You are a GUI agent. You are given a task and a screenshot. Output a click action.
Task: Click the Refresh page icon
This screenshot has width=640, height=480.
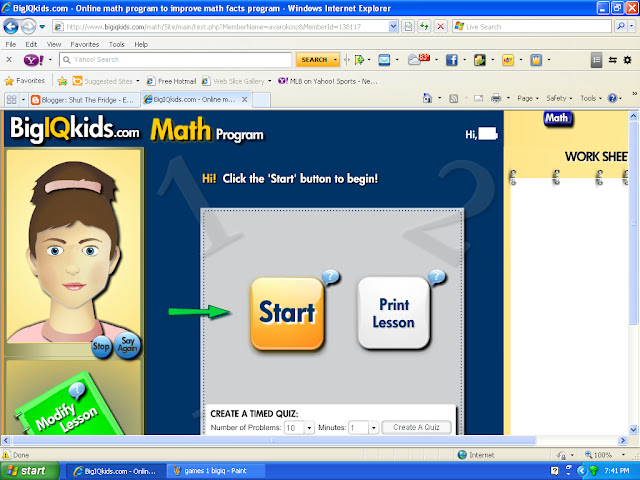(x=424, y=27)
